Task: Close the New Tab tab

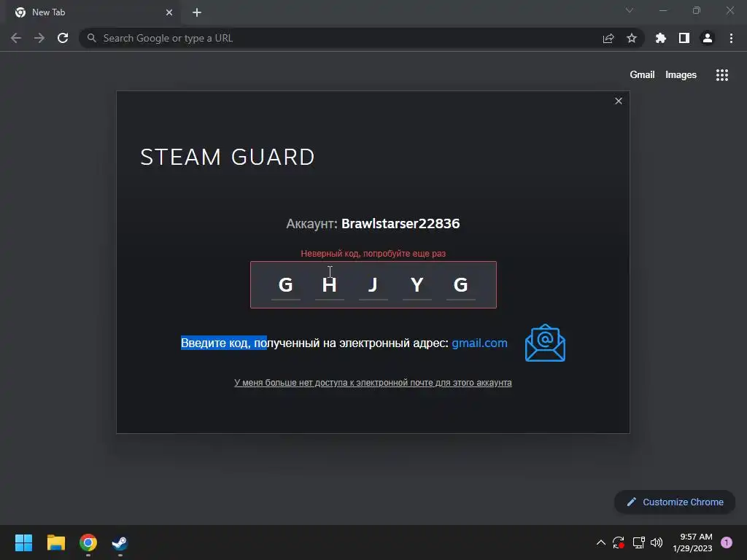Action: click(169, 12)
